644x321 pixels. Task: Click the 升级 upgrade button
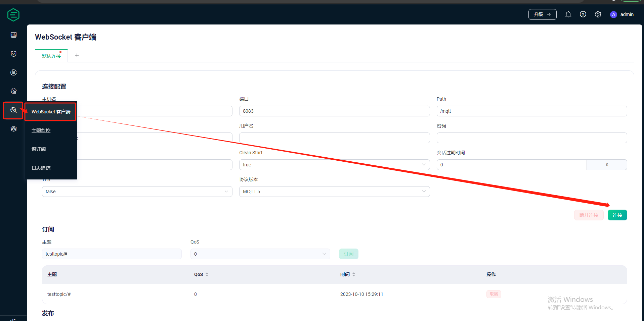[542, 14]
